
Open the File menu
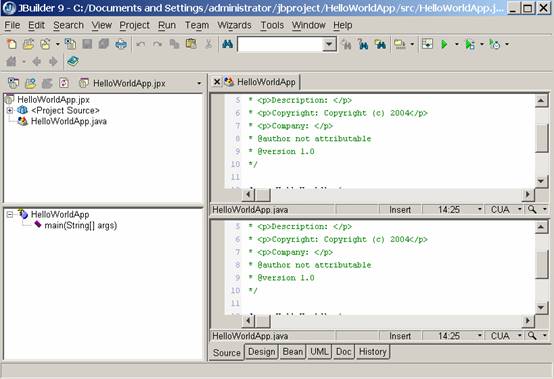(12, 25)
